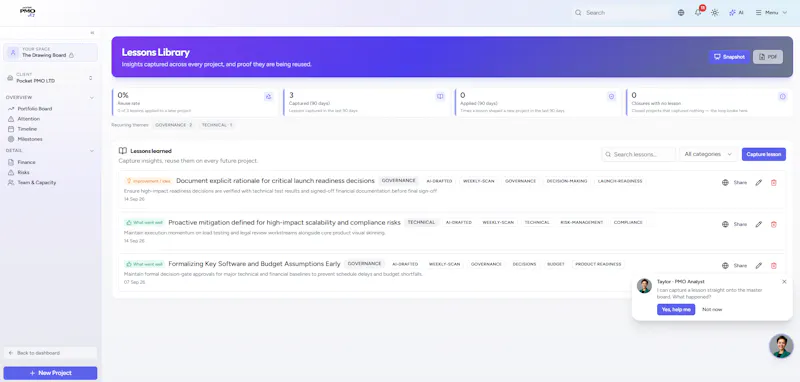Click the LAUNCH-READINESS tag
This screenshot has width=800, height=382.
pos(620,181)
